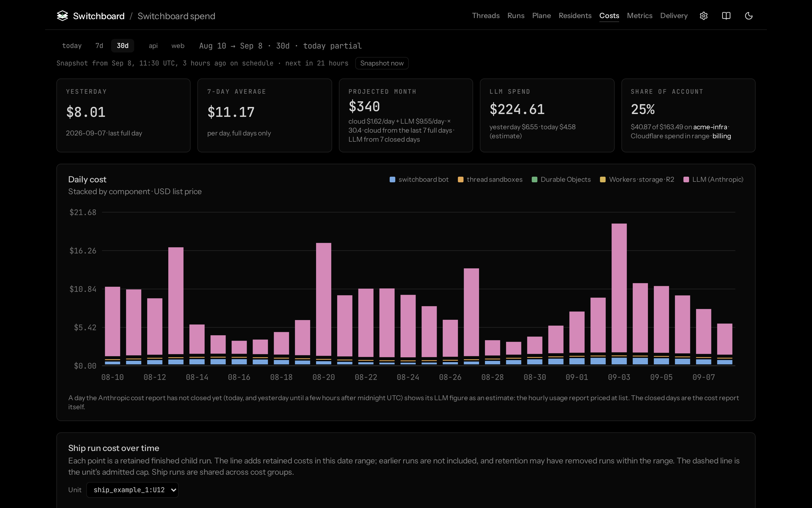Filter by api cost group

click(x=153, y=46)
